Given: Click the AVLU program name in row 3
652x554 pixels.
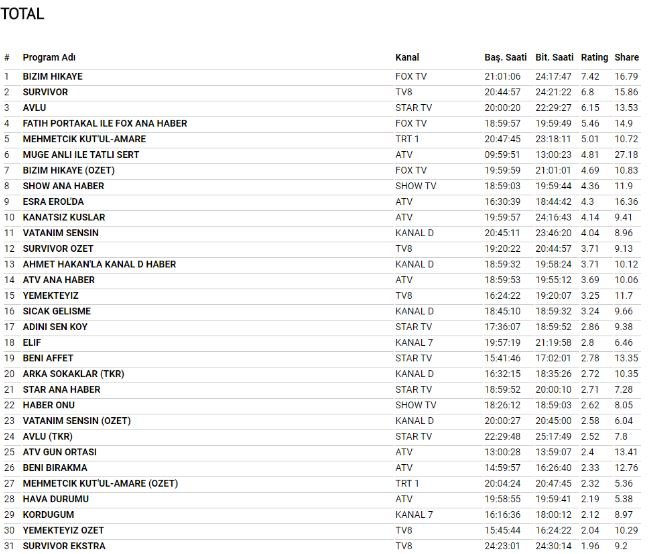Looking at the screenshot, I should point(34,108).
